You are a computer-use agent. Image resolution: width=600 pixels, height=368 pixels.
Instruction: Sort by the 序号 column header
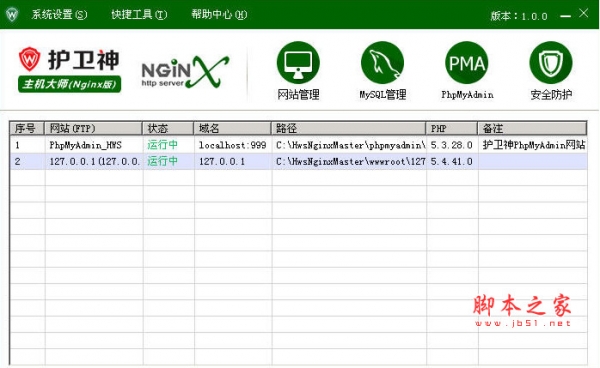click(27, 129)
